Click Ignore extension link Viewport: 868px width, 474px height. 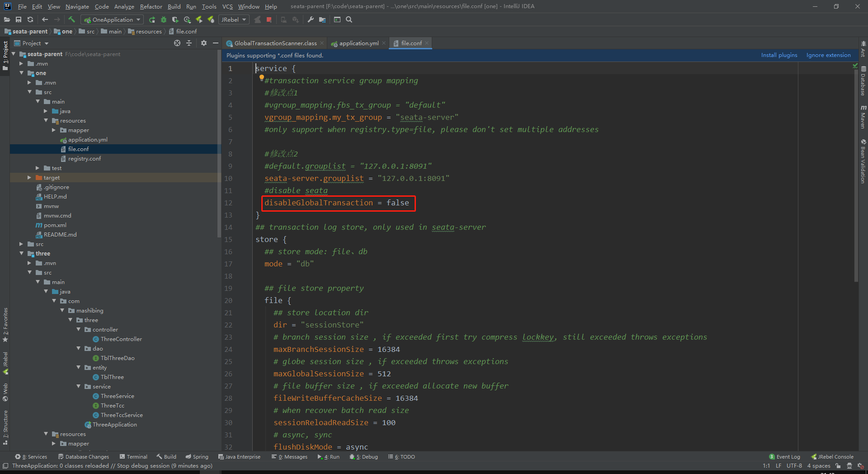click(828, 55)
